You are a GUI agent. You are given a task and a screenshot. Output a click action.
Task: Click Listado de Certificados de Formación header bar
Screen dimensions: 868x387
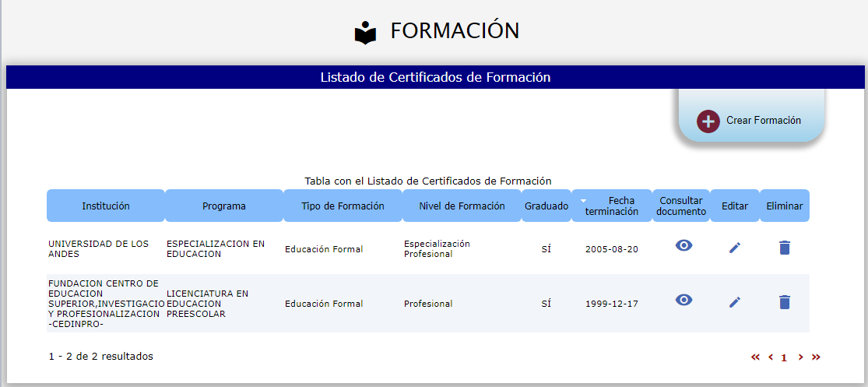(435, 77)
